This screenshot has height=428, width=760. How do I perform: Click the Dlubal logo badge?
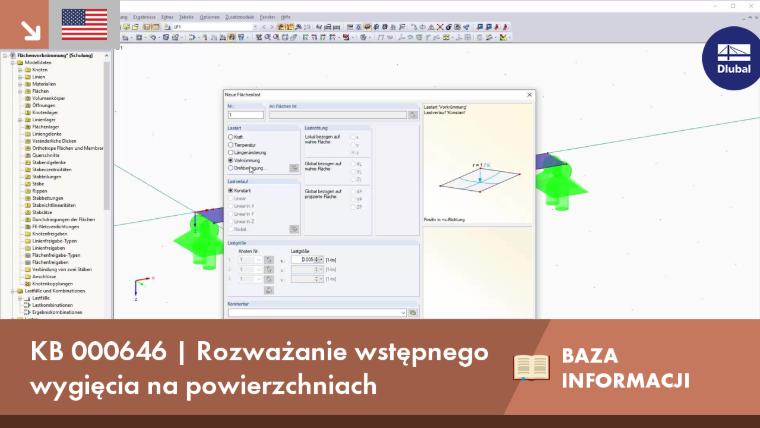[732, 59]
